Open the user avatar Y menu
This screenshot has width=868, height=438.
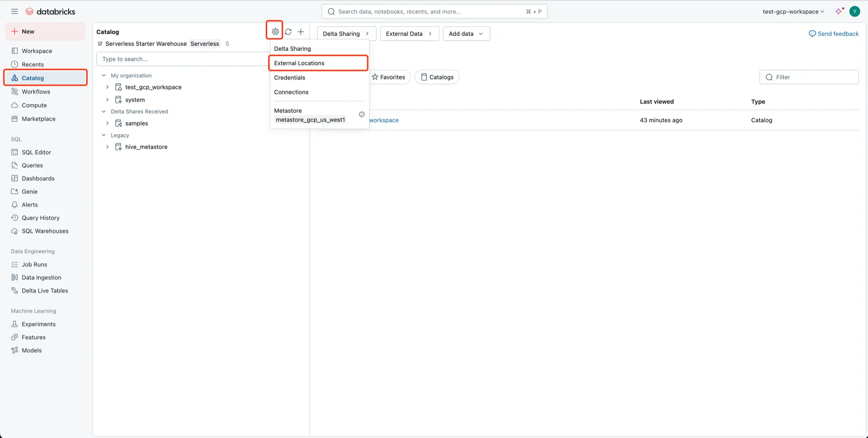coord(854,12)
